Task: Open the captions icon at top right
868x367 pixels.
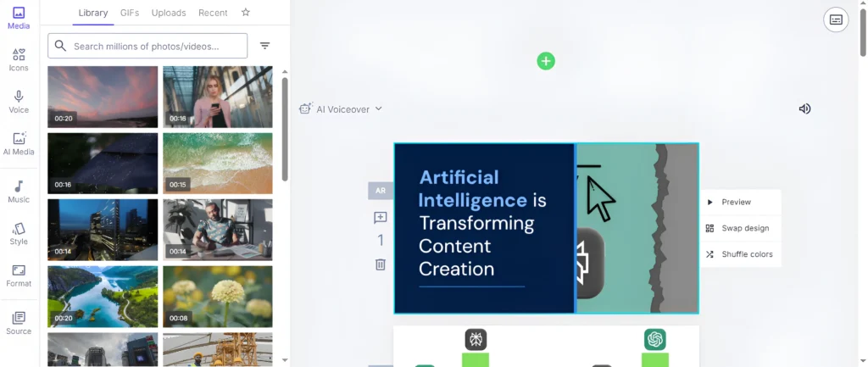Action: pyautogui.click(x=836, y=20)
